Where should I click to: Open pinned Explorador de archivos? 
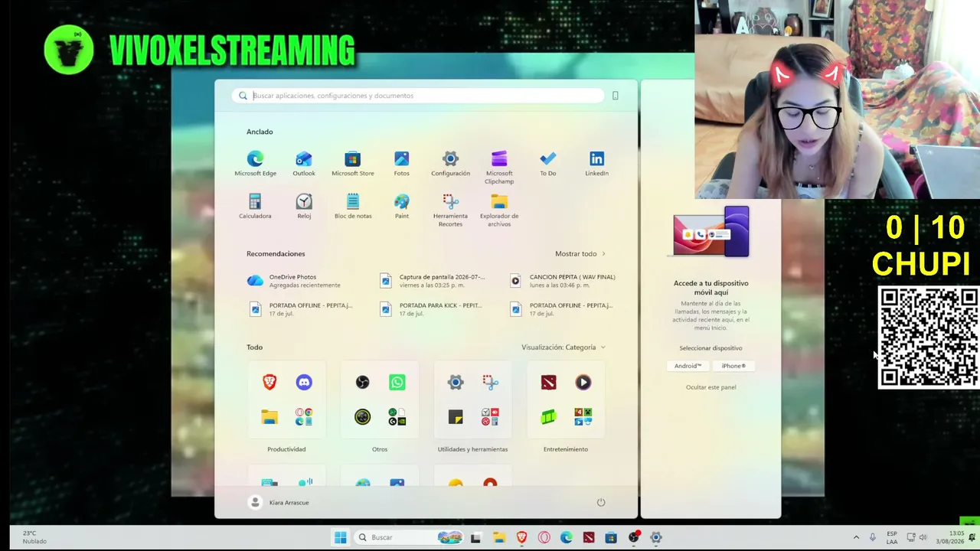click(499, 210)
